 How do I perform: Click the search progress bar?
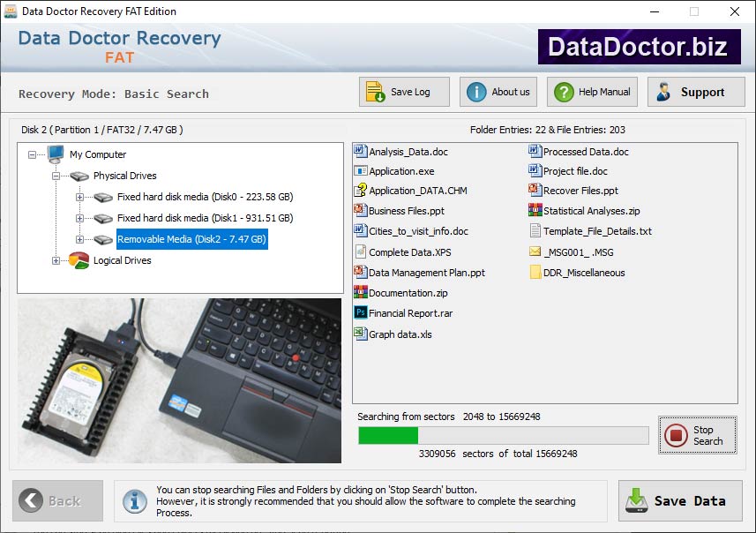pyautogui.click(x=503, y=434)
